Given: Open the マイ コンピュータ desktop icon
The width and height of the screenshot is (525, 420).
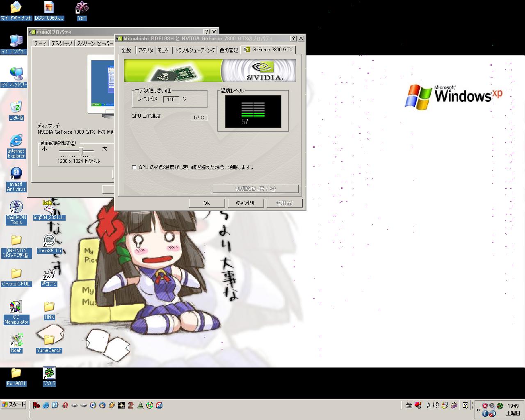Looking at the screenshot, I should 16,44.
